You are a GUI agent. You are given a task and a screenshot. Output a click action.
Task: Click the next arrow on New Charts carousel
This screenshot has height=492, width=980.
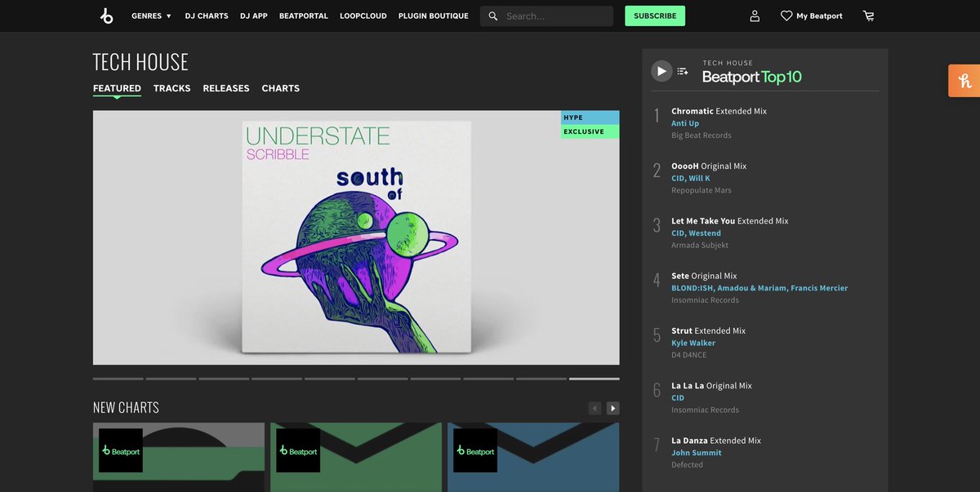coord(612,407)
